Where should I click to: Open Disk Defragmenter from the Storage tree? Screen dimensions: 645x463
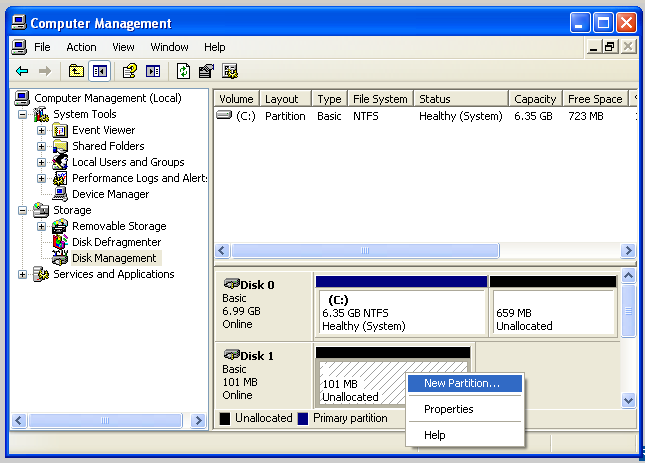click(116, 242)
